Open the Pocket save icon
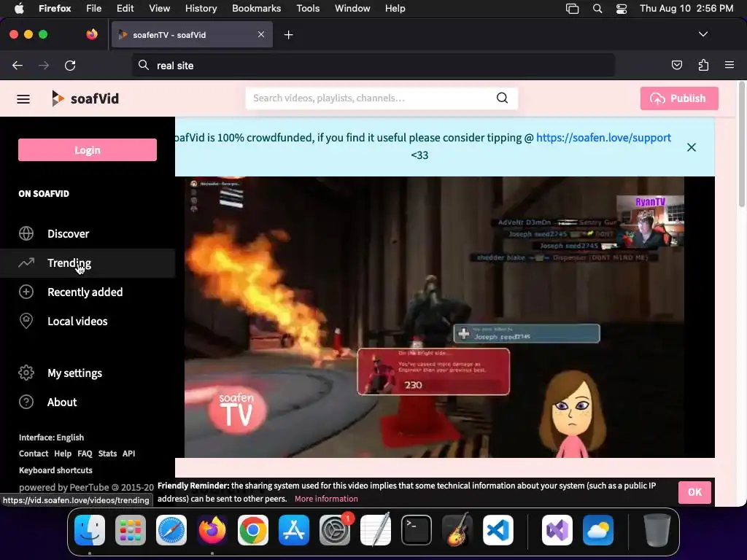The image size is (747, 560). click(x=676, y=65)
